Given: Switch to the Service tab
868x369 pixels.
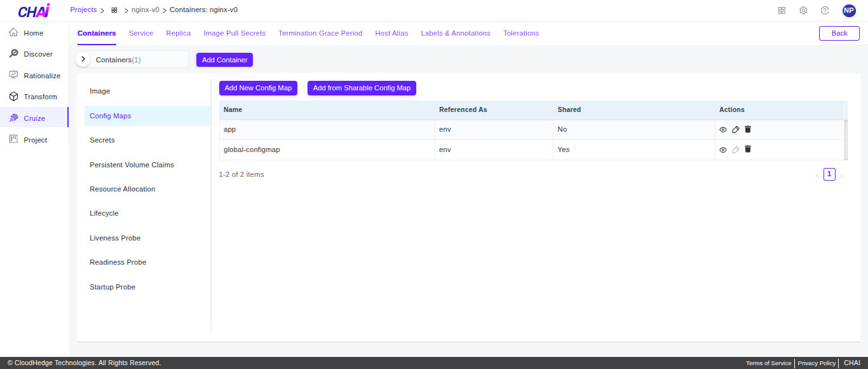Looking at the screenshot, I should coord(141,33).
